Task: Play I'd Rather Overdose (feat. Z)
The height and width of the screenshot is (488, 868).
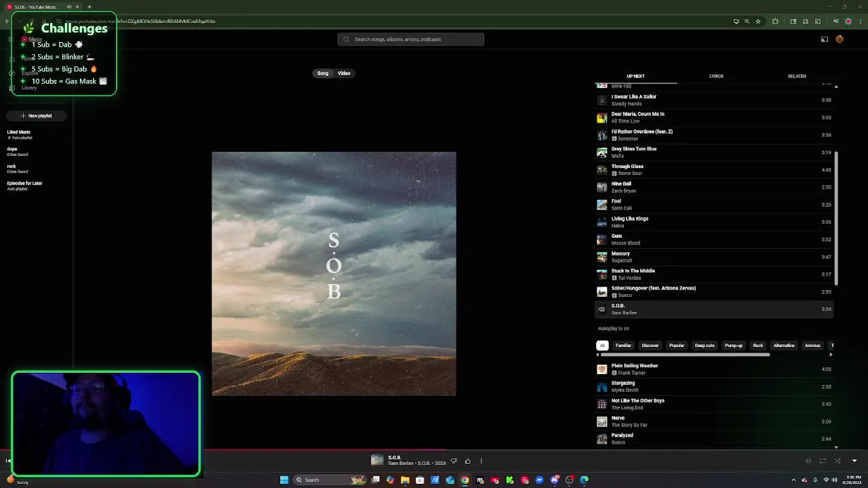Action: pyautogui.click(x=714, y=135)
